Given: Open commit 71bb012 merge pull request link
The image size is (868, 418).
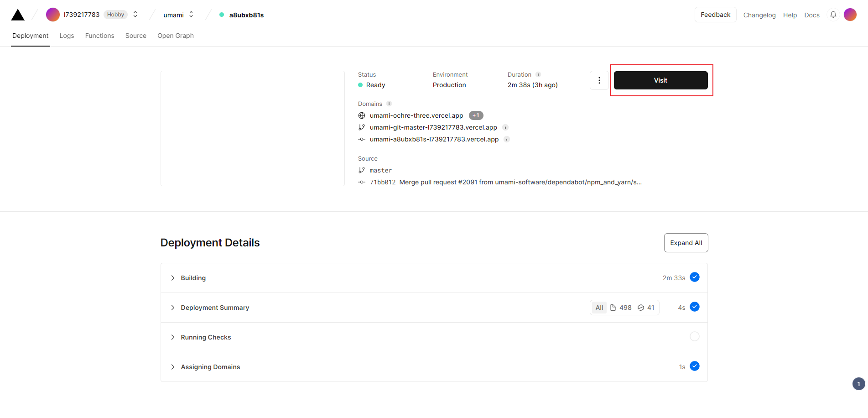Looking at the screenshot, I should click(506, 182).
